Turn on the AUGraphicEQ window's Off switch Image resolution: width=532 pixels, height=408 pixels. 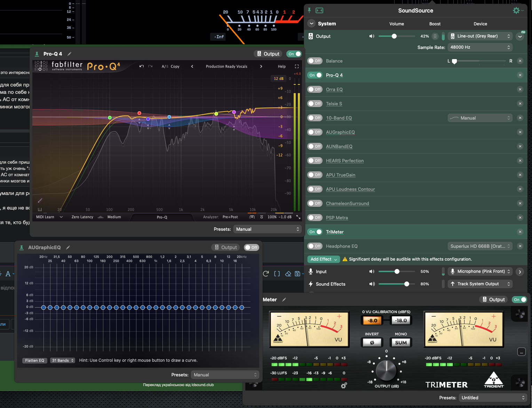pos(251,247)
